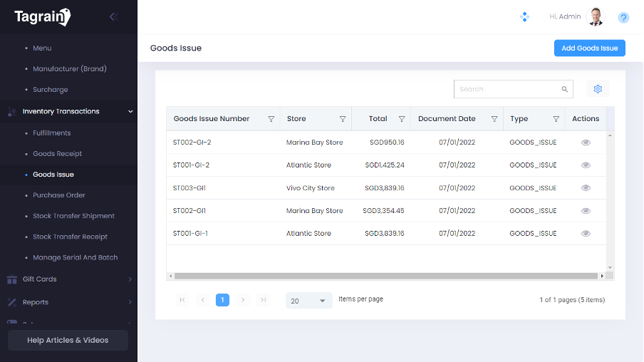Filter the Document Date column
This screenshot has height=362, width=644.
coord(494,119)
